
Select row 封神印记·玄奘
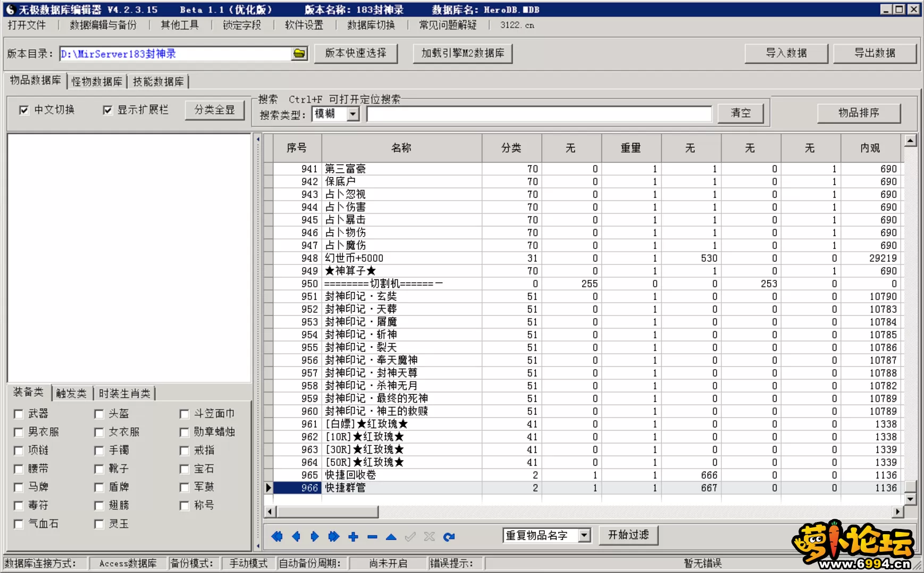(x=586, y=297)
